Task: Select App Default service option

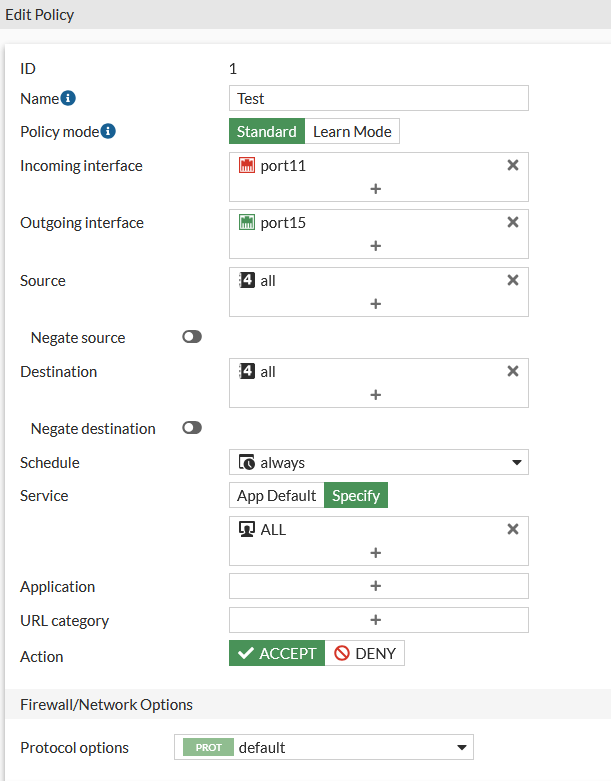Action: pos(277,495)
